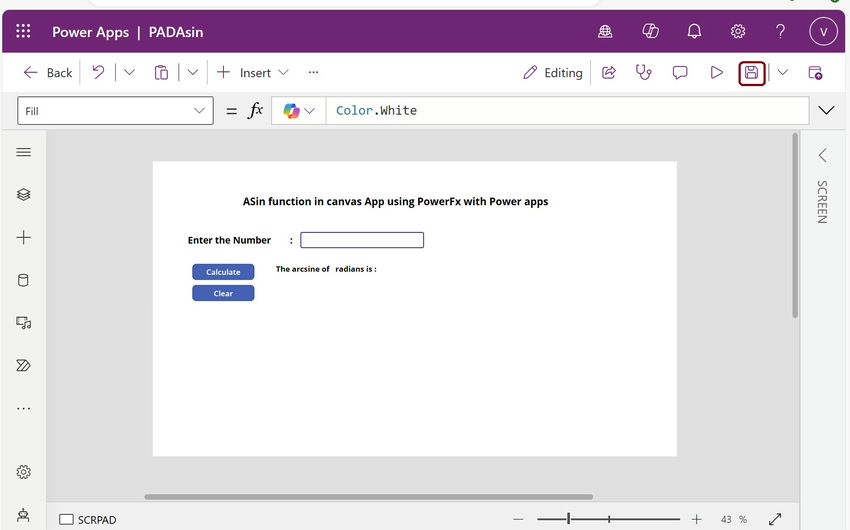The height and width of the screenshot is (530, 850).
Task: Open the Copilot formula dropdown
Action: (299, 111)
